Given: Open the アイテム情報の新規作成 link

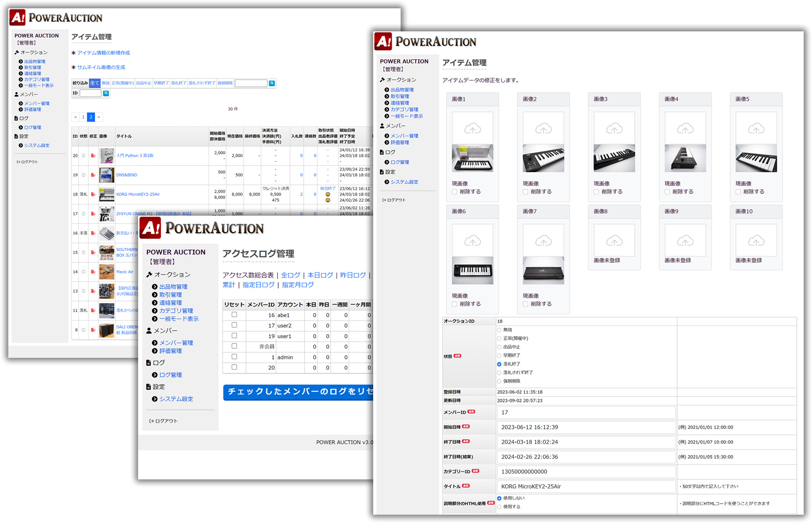Looking at the screenshot, I should [103, 53].
